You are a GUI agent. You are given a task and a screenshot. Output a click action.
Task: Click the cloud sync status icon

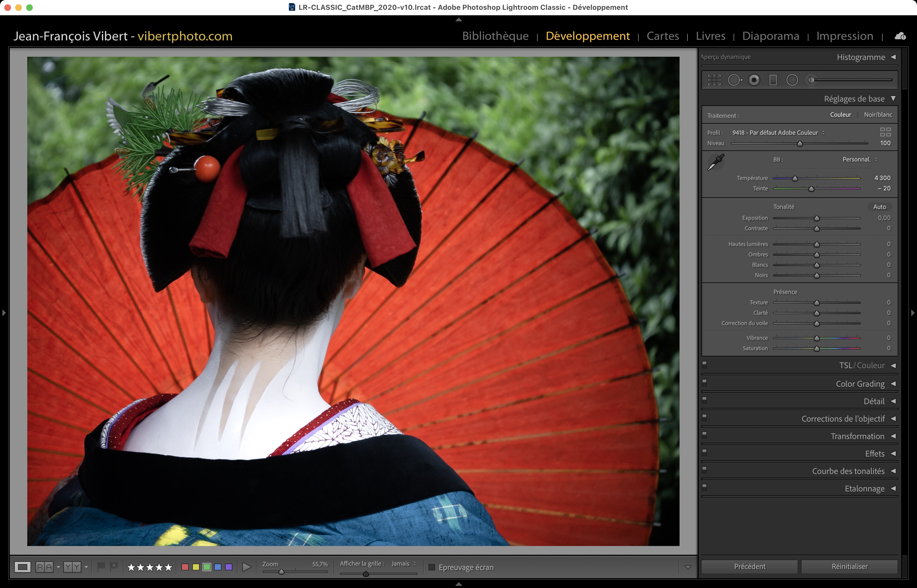point(900,36)
